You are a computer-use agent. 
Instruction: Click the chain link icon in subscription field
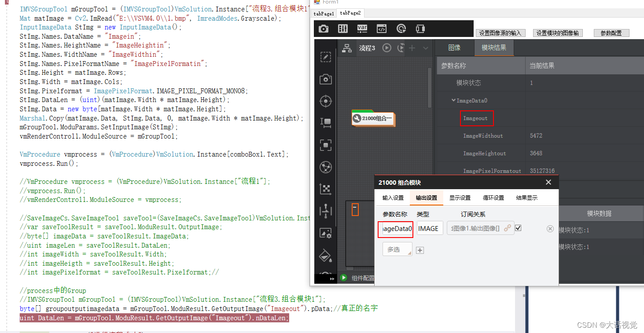pyautogui.click(x=508, y=228)
